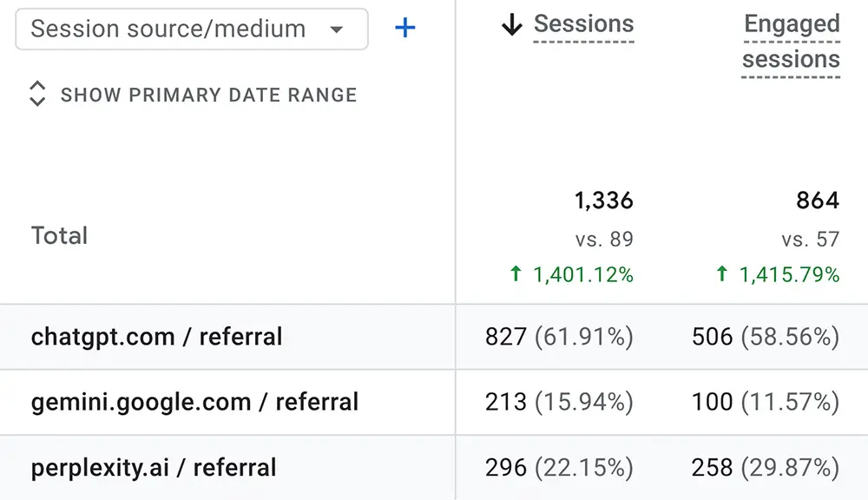Click the 1,336 total sessions value
Image resolution: width=868 pixels, height=500 pixels.
(x=603, y=201)
